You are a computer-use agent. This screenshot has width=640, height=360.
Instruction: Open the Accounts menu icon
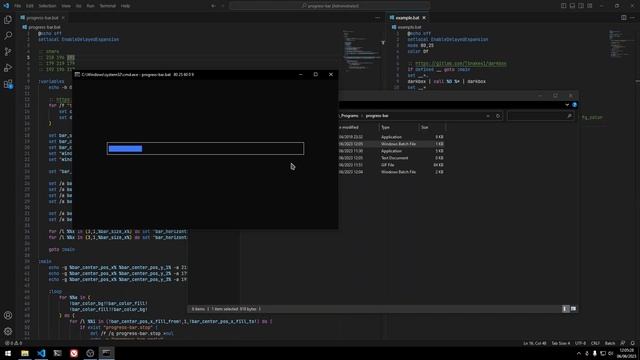click(x=8, y=315)
